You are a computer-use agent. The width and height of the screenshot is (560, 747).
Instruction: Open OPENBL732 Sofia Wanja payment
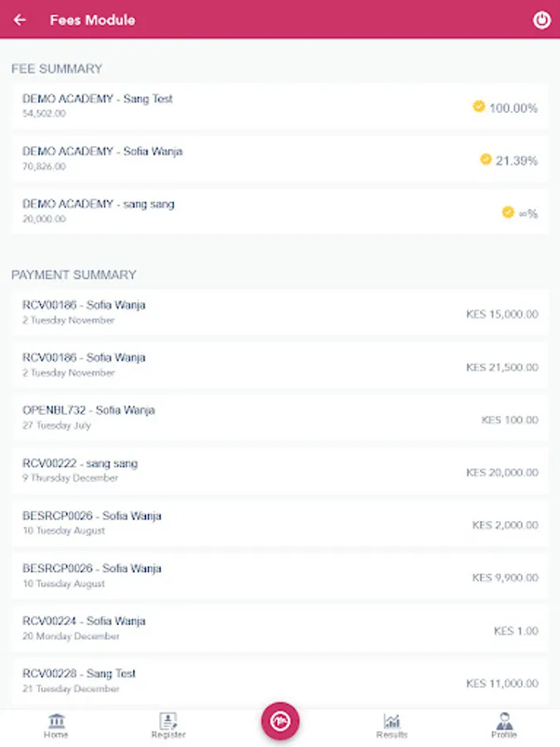[280, 417]
